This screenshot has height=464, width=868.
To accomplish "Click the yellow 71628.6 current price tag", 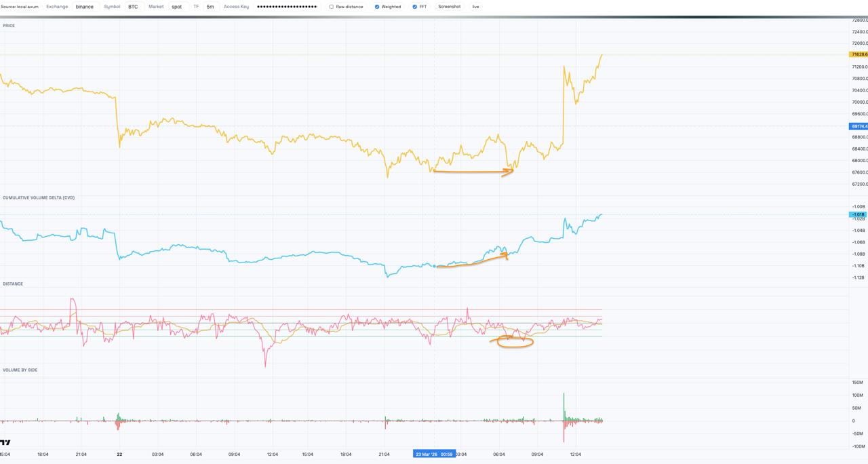I will pyautogui.click(x=859, y=54).
